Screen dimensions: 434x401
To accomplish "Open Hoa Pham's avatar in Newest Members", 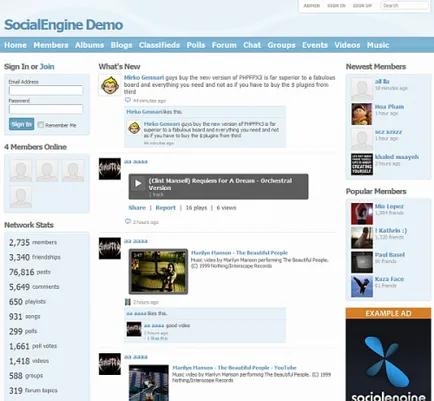I will click(x=362, y=114).
